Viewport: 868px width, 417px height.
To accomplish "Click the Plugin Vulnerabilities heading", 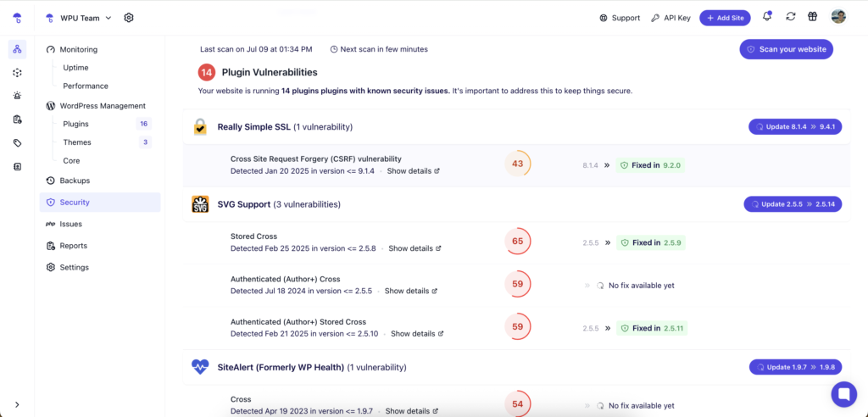I will pyautogui.click(x=270, y=73).
